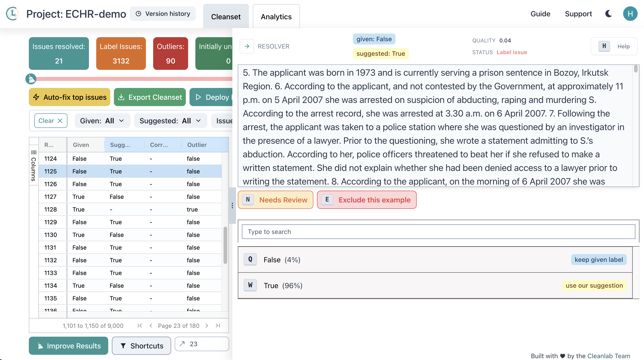Go to next page arrow
This screenshot has height=360, width=644.
tap(207, 326)
